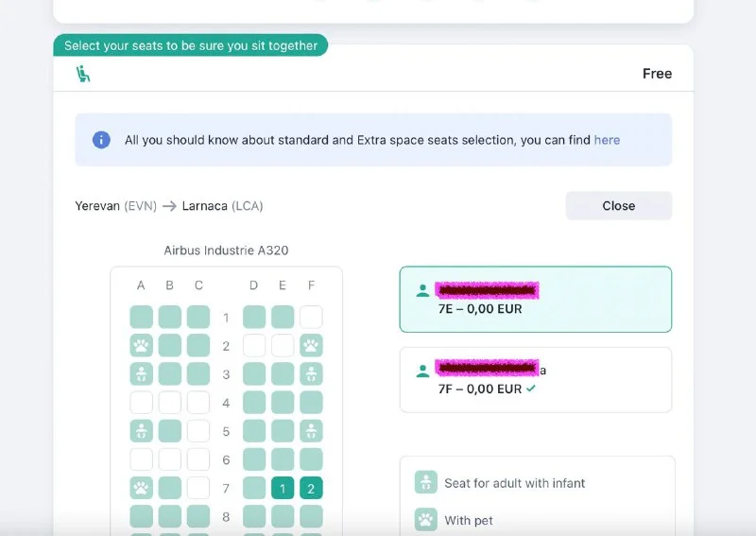The width and height of the screenshot is (756, 536).
Task: Select infant seat 3F
Action: click(x=311, y=374)
